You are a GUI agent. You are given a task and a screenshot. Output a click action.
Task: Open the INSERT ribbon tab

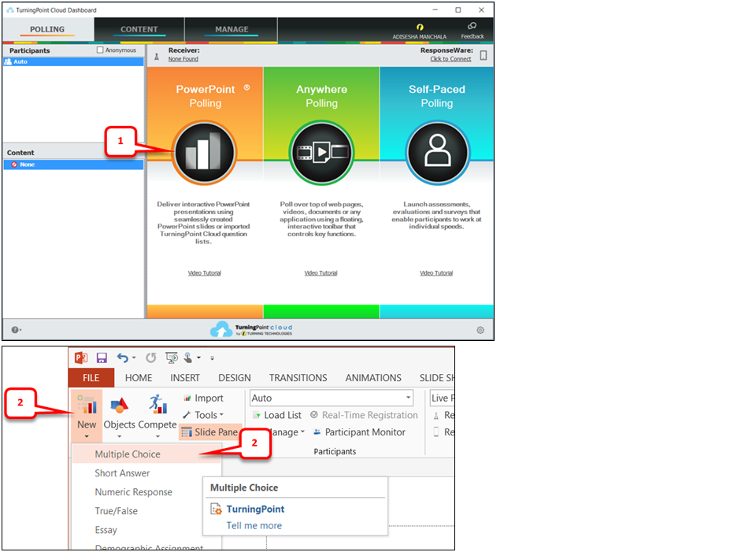(x=185, y=378)
